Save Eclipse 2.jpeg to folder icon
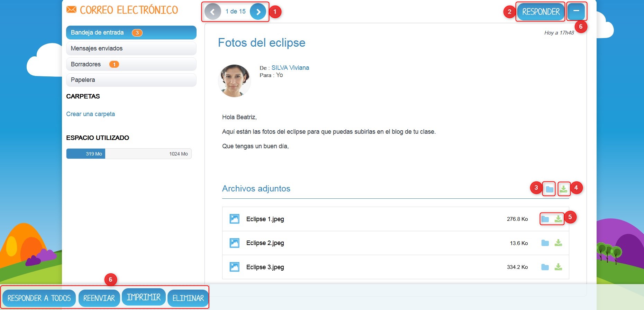This screenshot has width=644, height=310. click(x=545, y=243)
